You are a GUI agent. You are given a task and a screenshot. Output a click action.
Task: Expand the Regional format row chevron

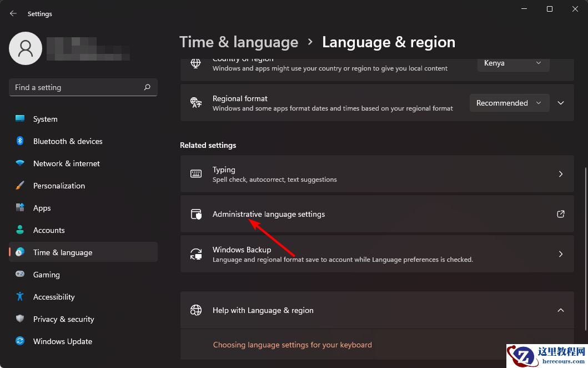[560, 103]
